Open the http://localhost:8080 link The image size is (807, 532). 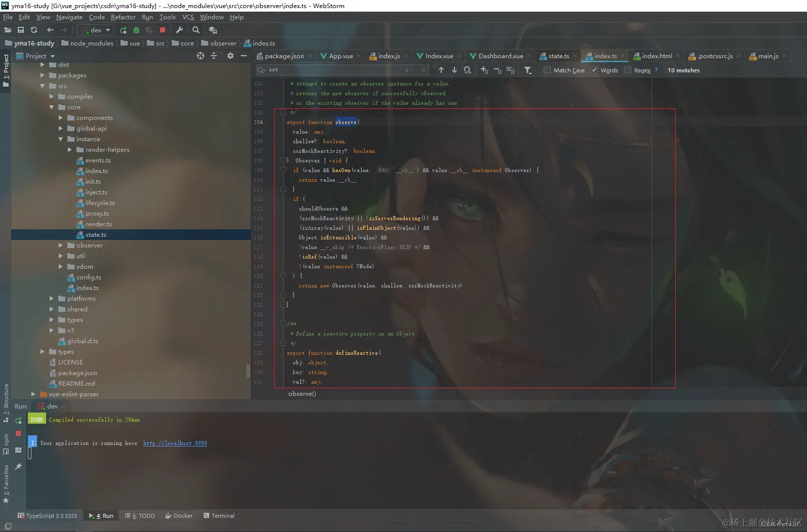(x=175, y=443)
